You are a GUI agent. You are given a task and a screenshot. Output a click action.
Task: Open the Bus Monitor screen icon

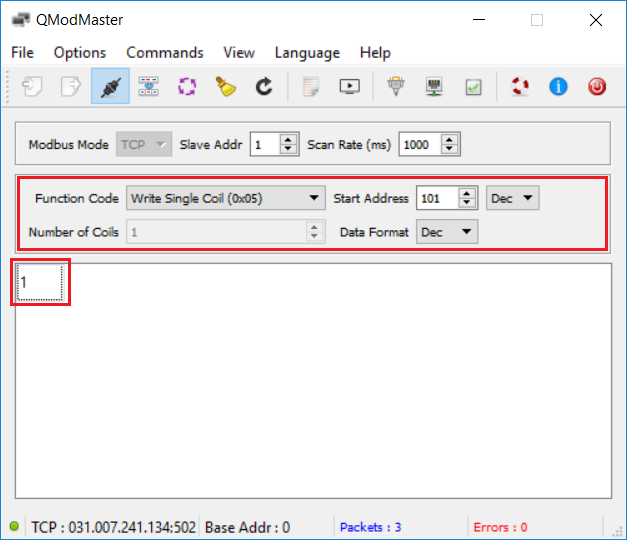pyautogui.click(x=350, y=86)
